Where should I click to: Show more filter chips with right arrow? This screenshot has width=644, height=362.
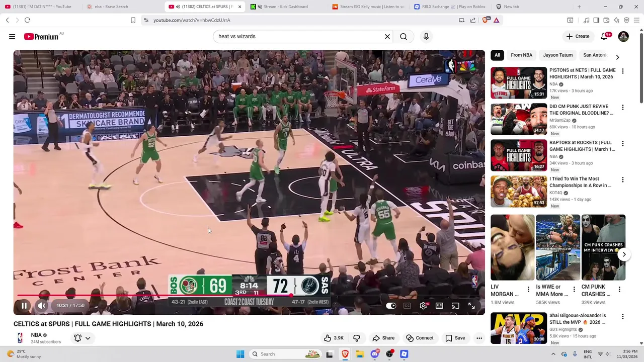click(x=617, y=57)
